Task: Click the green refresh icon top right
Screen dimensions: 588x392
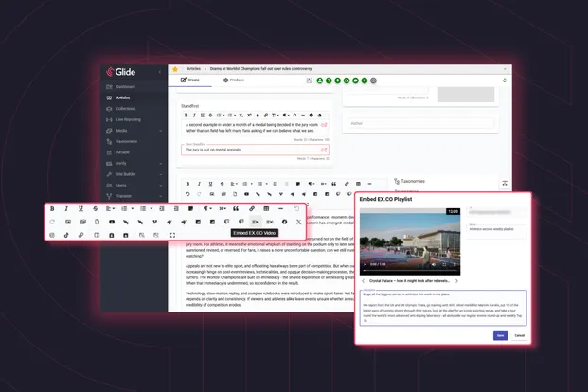Action: tap(505, 80)
